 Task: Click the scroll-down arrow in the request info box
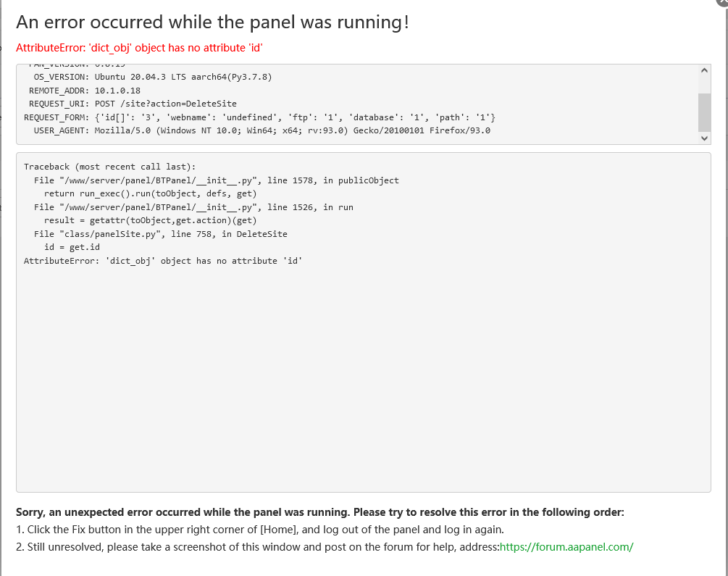coord(704,138)
